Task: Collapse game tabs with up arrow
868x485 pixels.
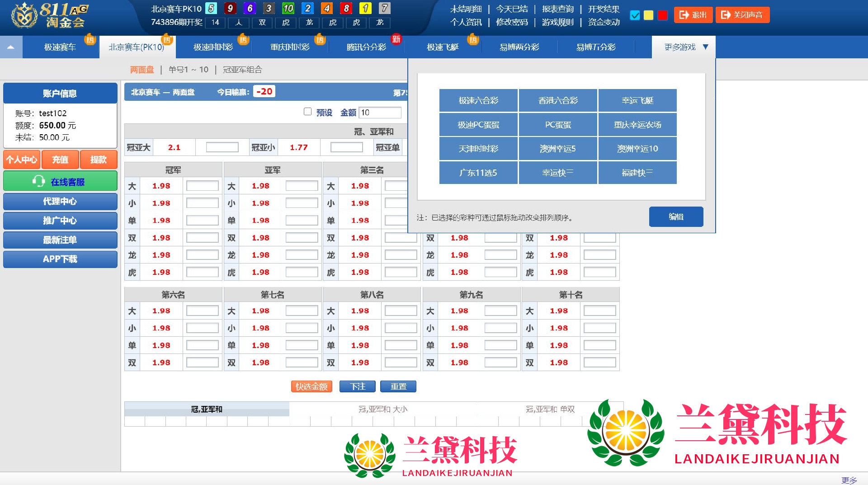Action: (11, 47)
